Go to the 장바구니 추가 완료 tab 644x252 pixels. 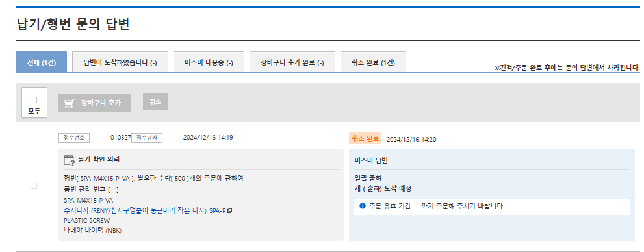292,62
